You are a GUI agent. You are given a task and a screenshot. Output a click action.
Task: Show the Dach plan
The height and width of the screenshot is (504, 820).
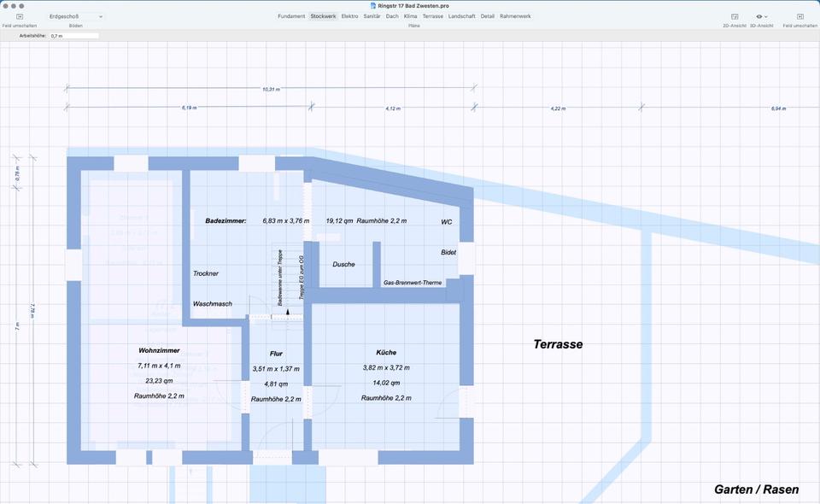coord(392,16)
